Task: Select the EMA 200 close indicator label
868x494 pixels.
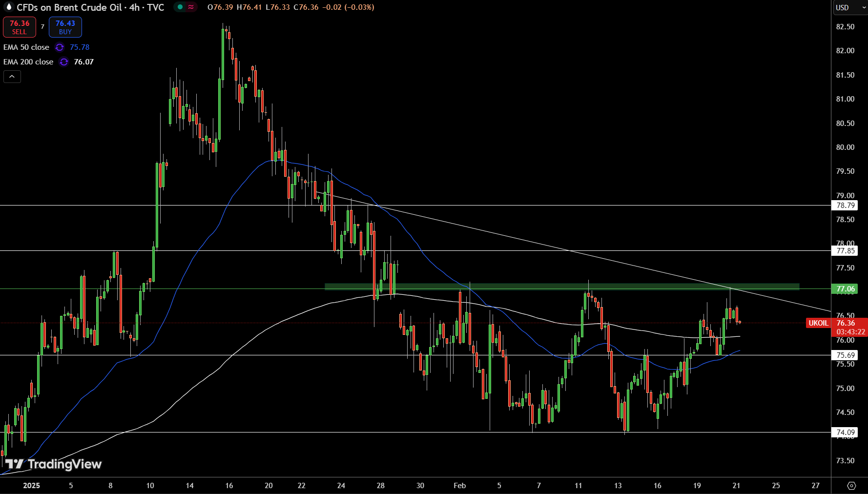Action: point(28,62)
